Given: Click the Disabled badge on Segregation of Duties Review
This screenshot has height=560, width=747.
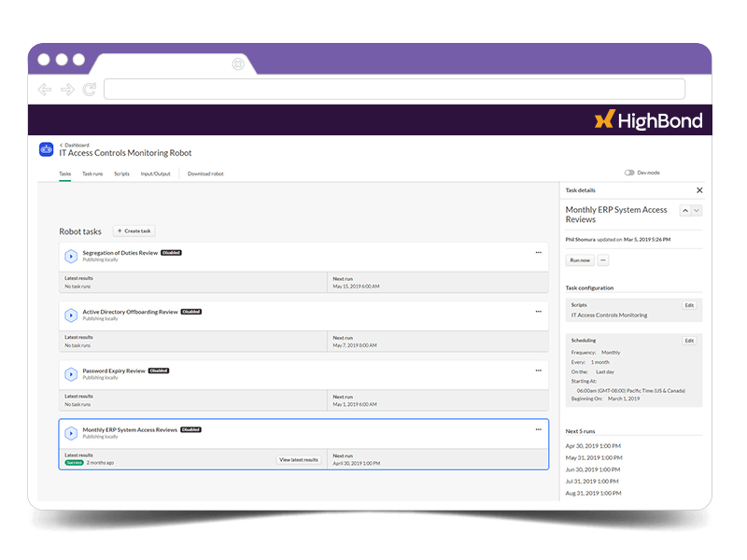Looking at the screenshot, I should [x=171, y=253].
